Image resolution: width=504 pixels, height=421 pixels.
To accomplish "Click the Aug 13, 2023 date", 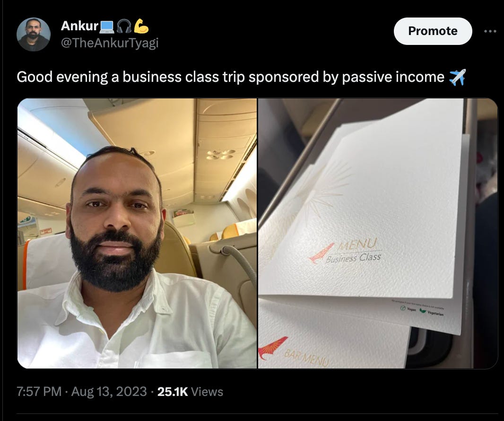I will 109,392.
